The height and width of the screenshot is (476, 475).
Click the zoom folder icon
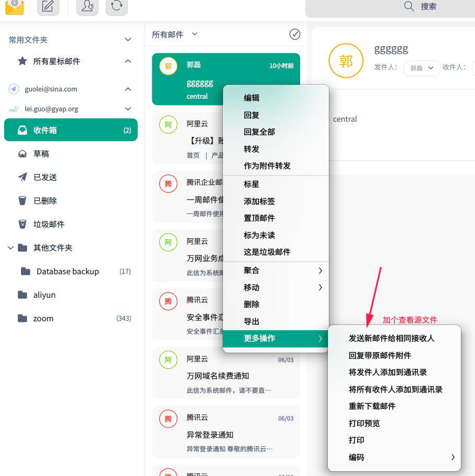[x=22, y=318]
